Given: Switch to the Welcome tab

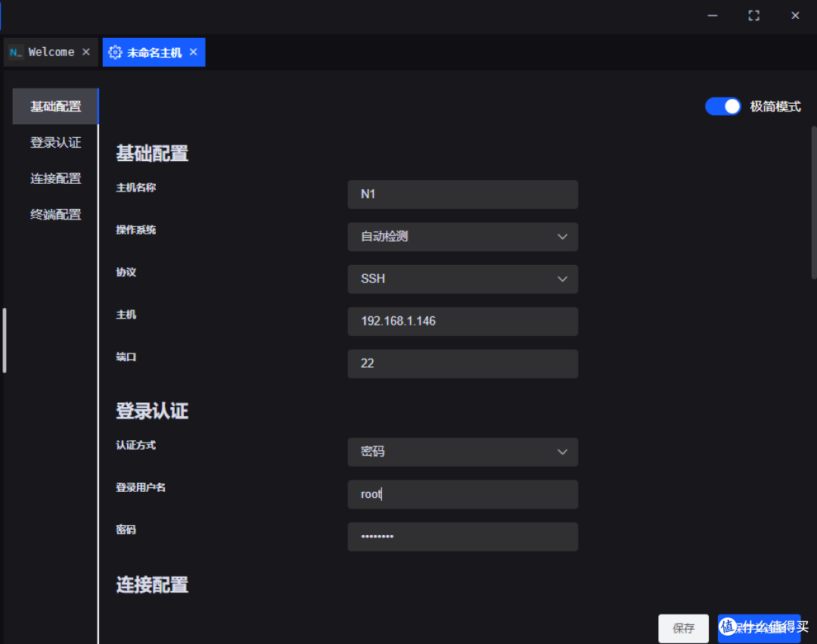Looking at the screenshot, I should coord(51,52).
